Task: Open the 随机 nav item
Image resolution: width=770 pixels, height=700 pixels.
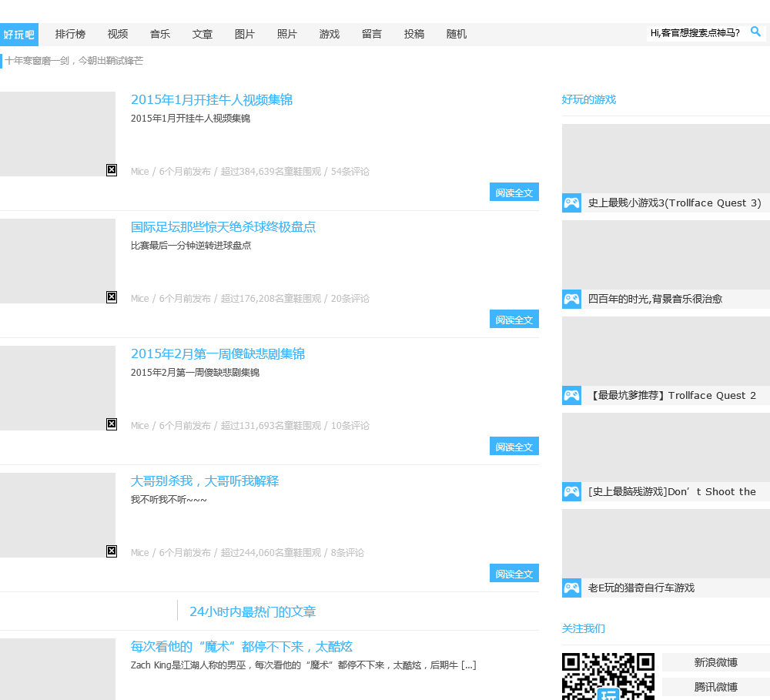Action: pos(456,35)
